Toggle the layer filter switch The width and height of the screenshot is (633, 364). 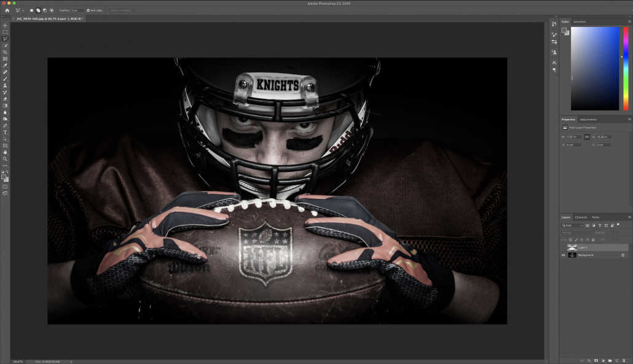point(618,225)
